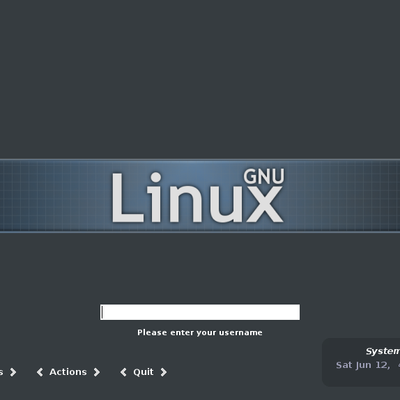Click the username input field

point(200,312)
